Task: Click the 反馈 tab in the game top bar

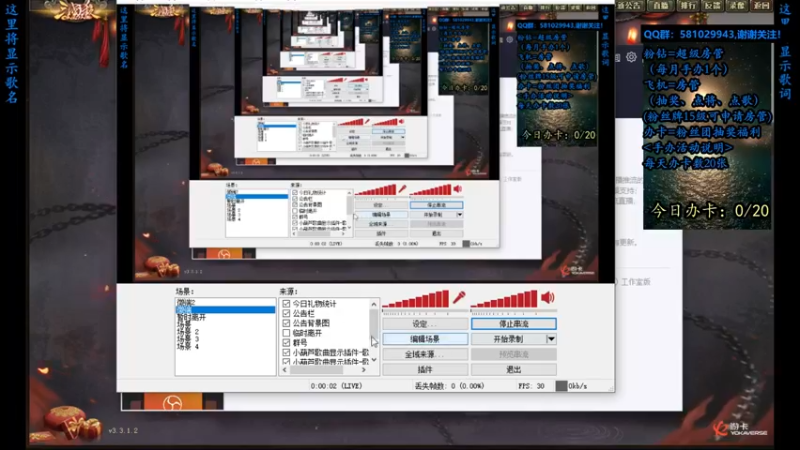Action: 712,6
